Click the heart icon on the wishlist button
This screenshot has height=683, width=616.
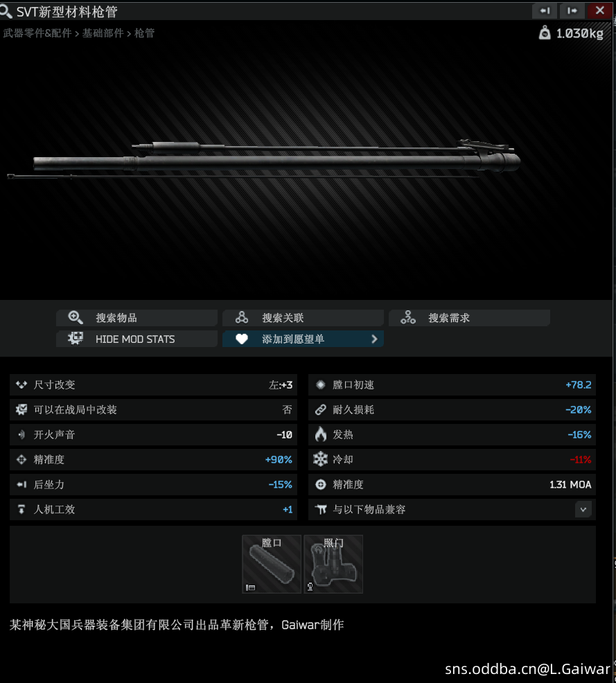click(x=242, y=339)
